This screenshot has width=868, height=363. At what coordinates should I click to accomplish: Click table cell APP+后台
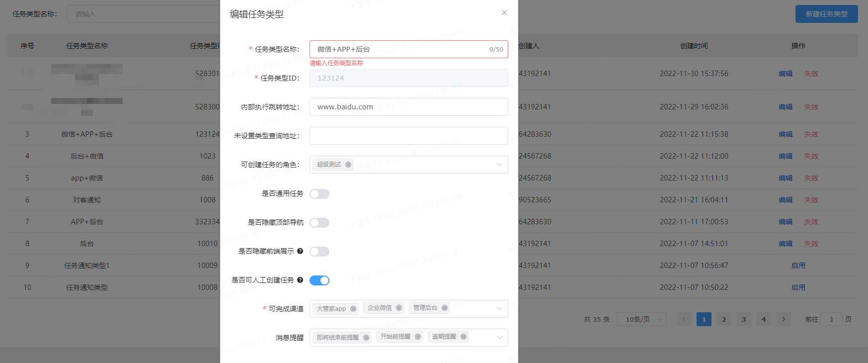pos(87,222)
